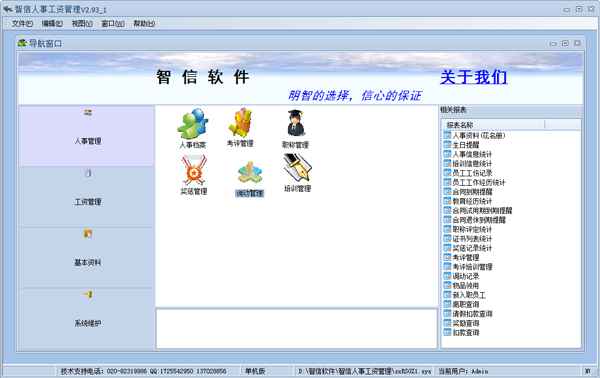Click the report icon beside 员工工作经历统计
This screenshot has width=600, height=378.
[x=447, y=182]
